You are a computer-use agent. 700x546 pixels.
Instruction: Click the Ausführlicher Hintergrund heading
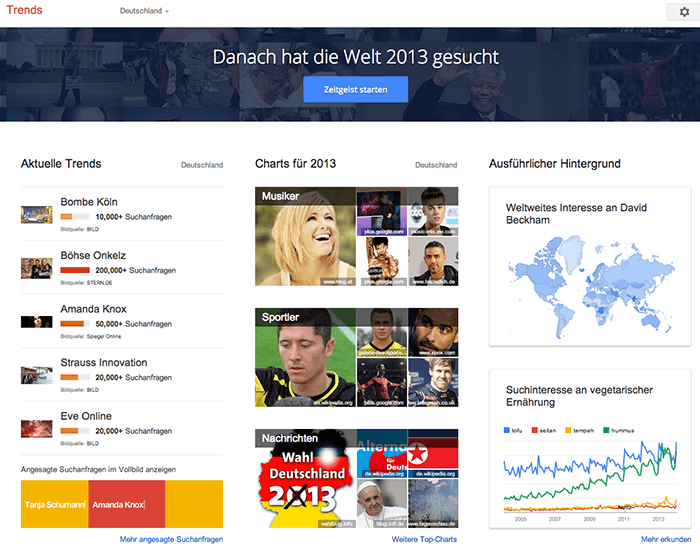[554, 164]
